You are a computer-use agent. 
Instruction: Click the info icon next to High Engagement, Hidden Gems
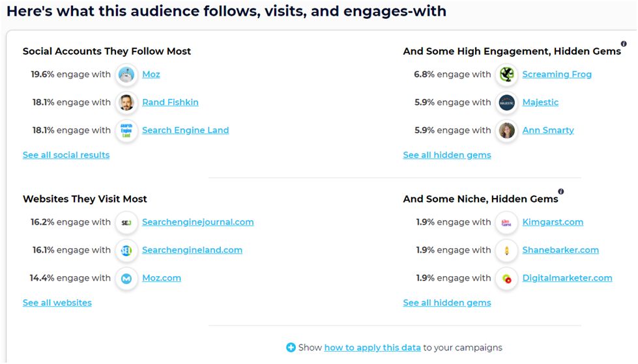coord(624,44)
